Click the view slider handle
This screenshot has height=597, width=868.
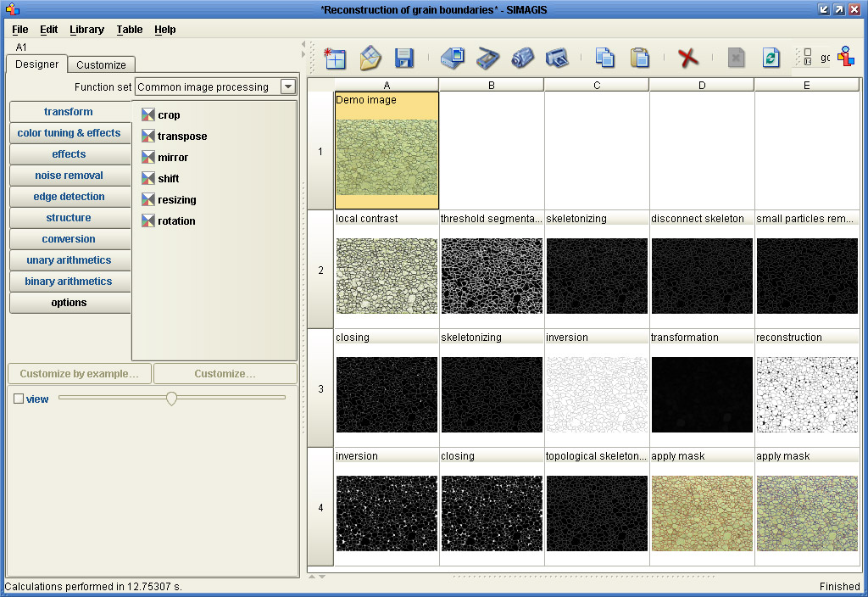[171, 398]
